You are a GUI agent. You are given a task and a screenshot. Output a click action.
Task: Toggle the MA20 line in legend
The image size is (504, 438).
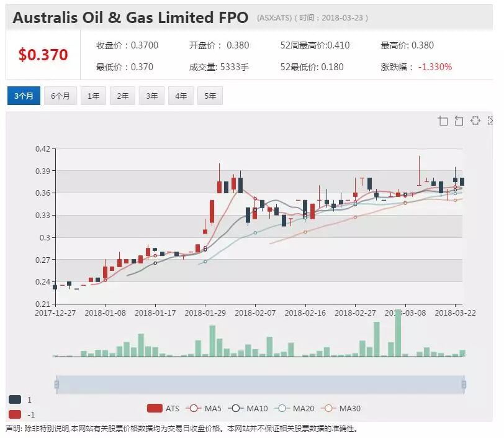point(294,408)
